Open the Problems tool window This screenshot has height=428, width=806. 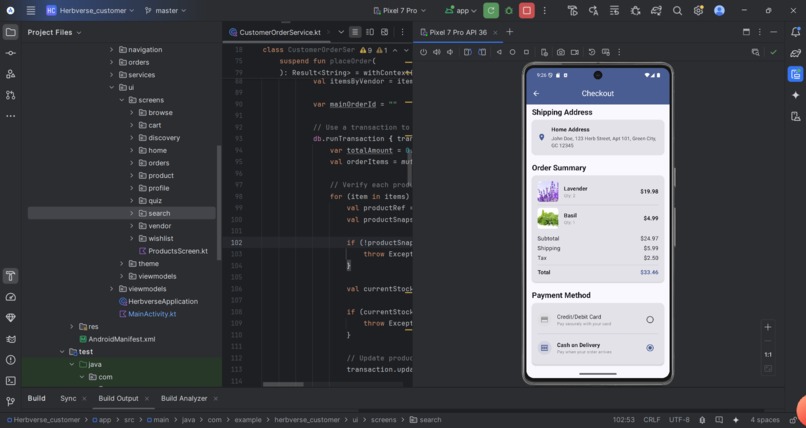click(10, 360)
